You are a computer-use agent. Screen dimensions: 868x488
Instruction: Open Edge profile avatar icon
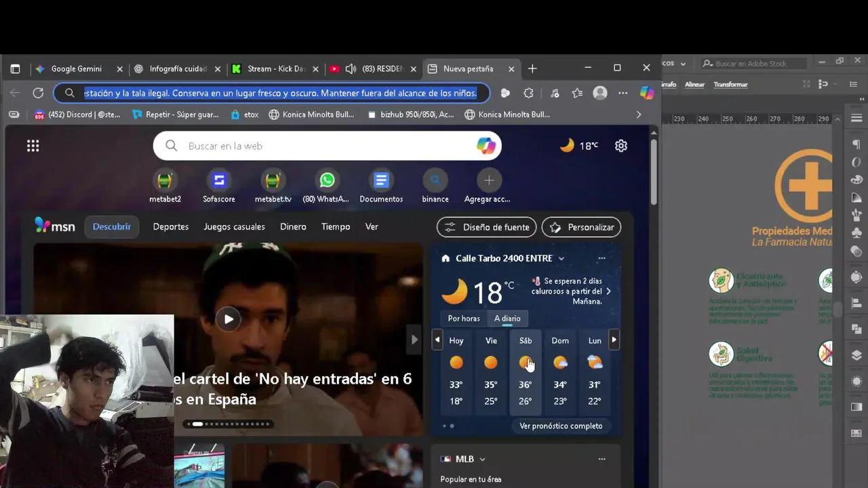(x=600, y=93)
